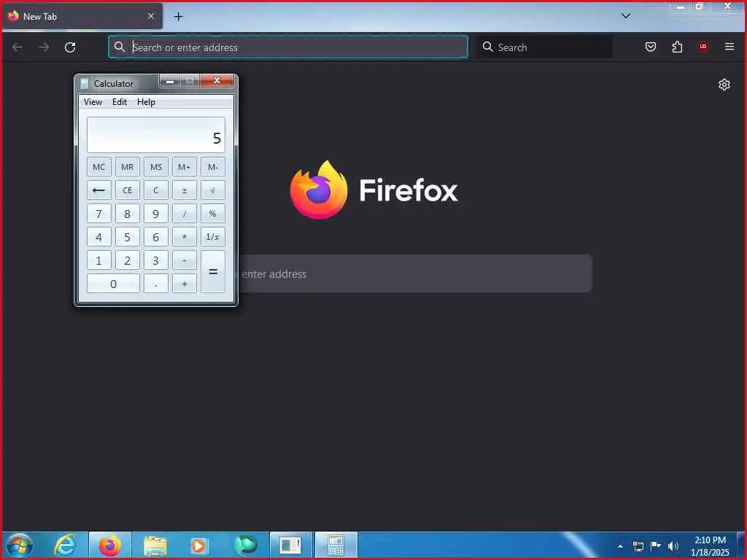This screenshot has height=560, width=747.
Task: Open Action Center flag icon
Action: [x=656, y=545]
